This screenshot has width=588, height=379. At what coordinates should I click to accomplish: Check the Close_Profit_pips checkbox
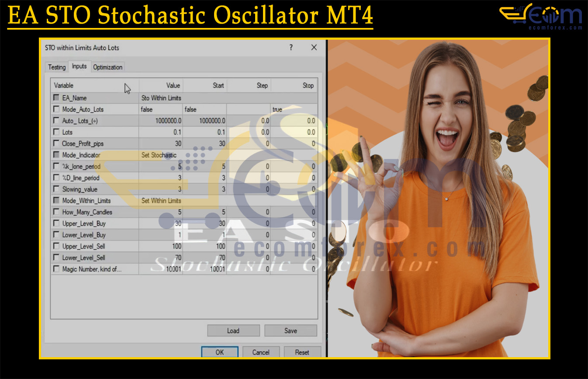[x=56, y=143]
